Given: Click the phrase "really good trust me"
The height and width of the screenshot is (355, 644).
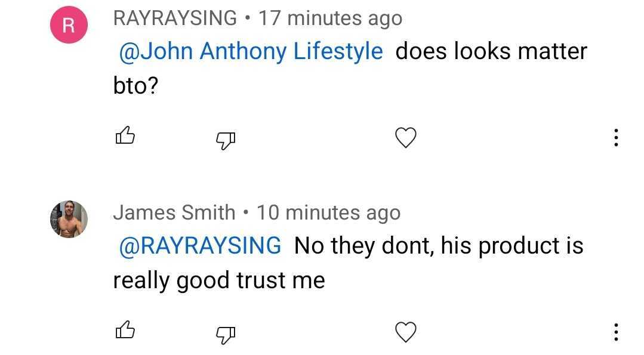Looking at the screenshot, I should pos(219,280).
